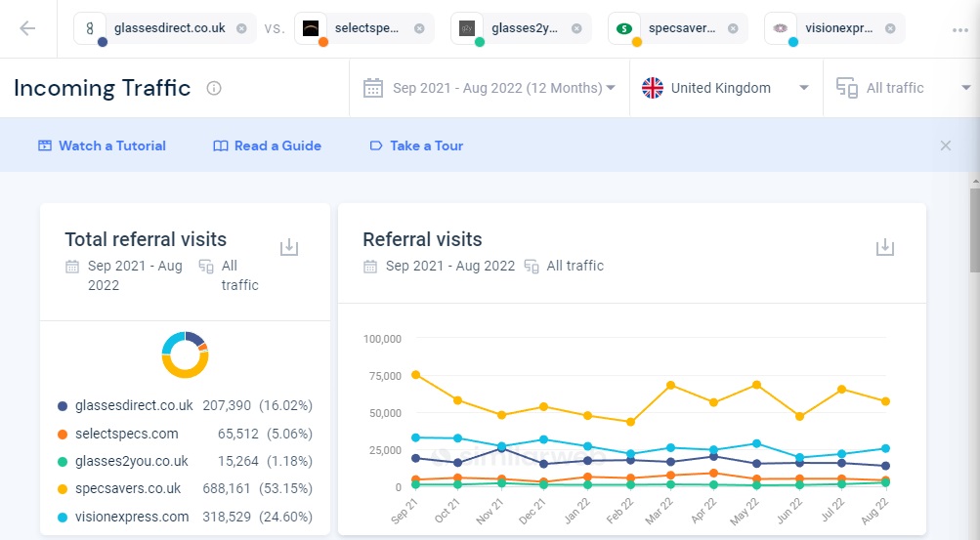Click the visionexpress May 22 cyan data point

(757, 444)
